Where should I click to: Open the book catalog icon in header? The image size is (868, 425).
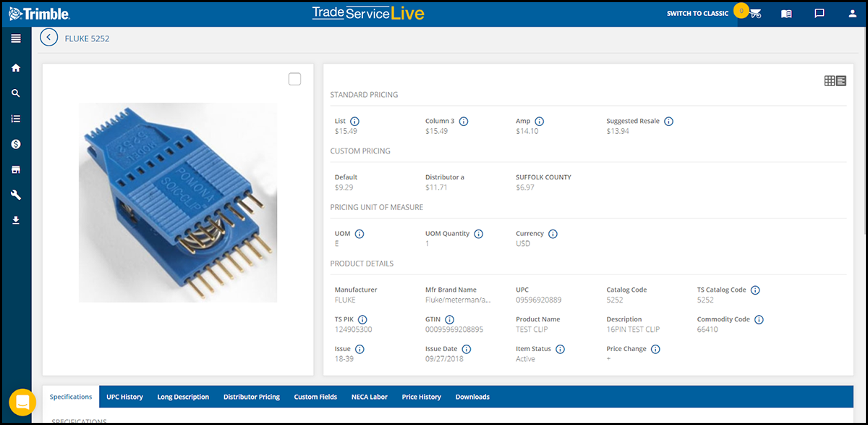787,14
